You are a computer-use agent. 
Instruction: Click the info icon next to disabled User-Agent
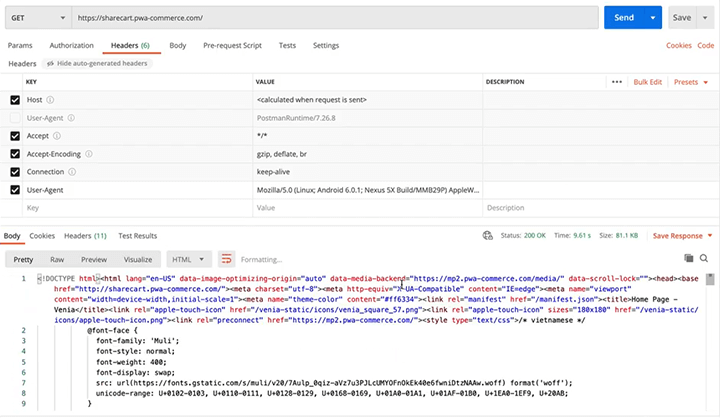click(71, 118)
